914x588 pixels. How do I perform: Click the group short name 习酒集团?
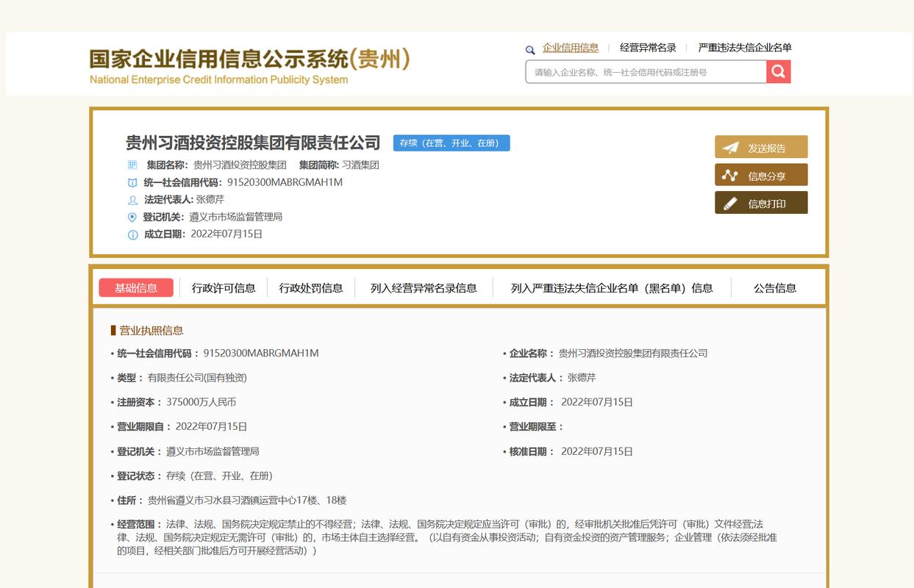point(360,165)
